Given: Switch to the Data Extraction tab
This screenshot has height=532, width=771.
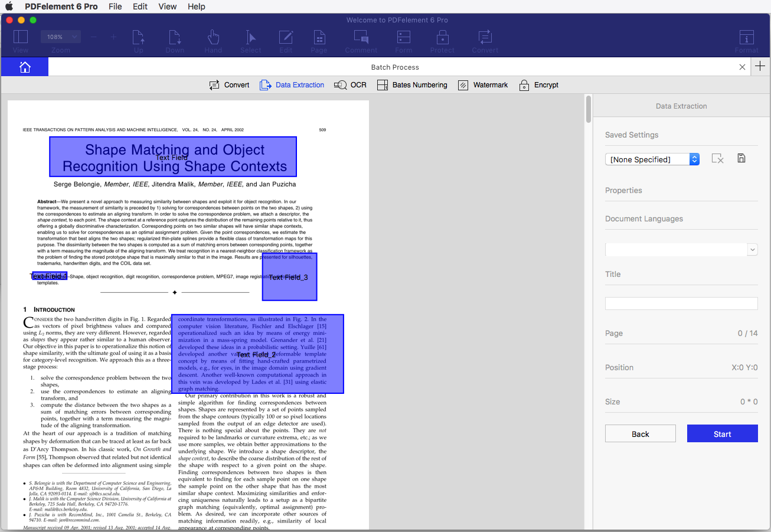Looking at the screenshot, I should click(292, 85).
